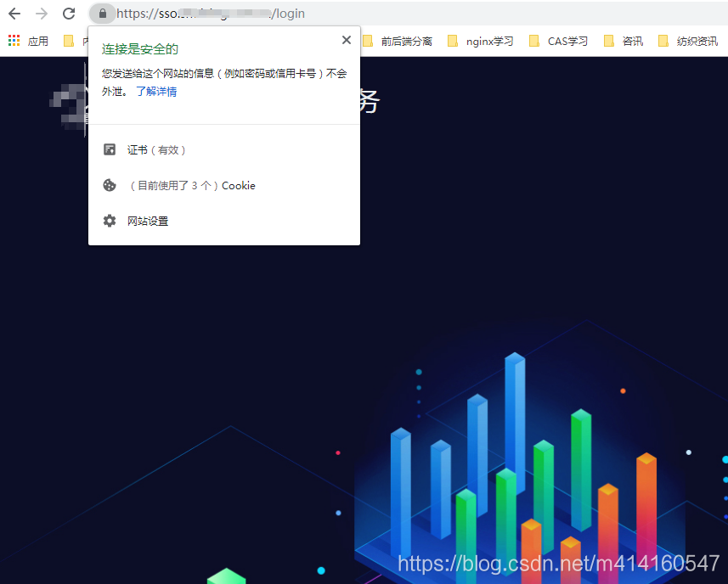Go back to the previous page
Viewport: 728px width, 584px height.
(14, 14)
